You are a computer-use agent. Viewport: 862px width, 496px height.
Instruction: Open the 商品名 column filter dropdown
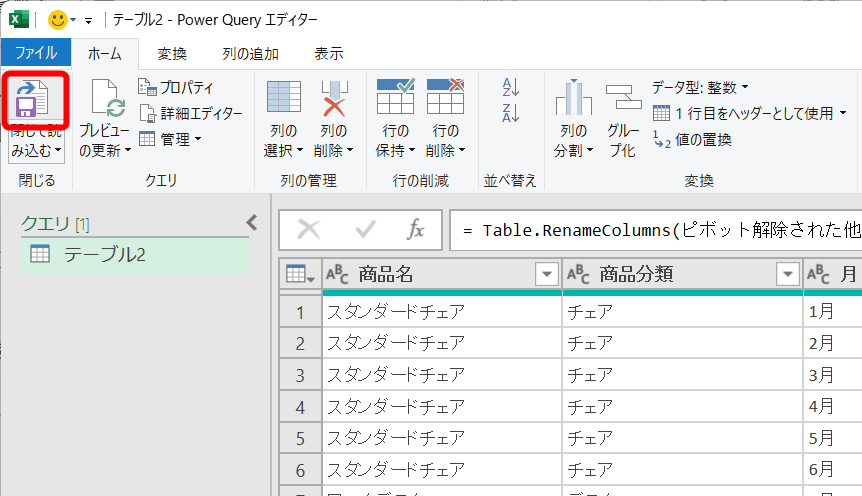547,274
